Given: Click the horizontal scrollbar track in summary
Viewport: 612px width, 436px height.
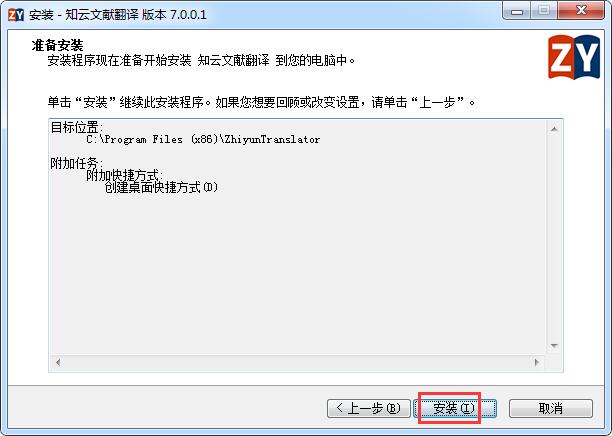Looking at the screenshot, I should point(297,362).
